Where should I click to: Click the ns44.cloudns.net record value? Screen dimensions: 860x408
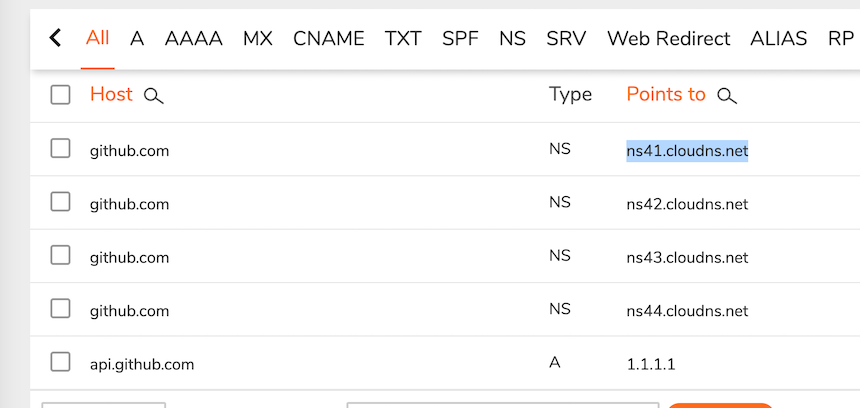(687, 311)
